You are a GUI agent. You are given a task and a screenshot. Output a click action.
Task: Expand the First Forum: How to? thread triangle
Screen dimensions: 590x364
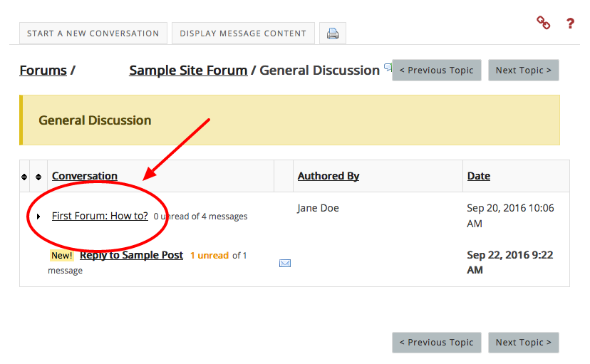coord(38,217)
